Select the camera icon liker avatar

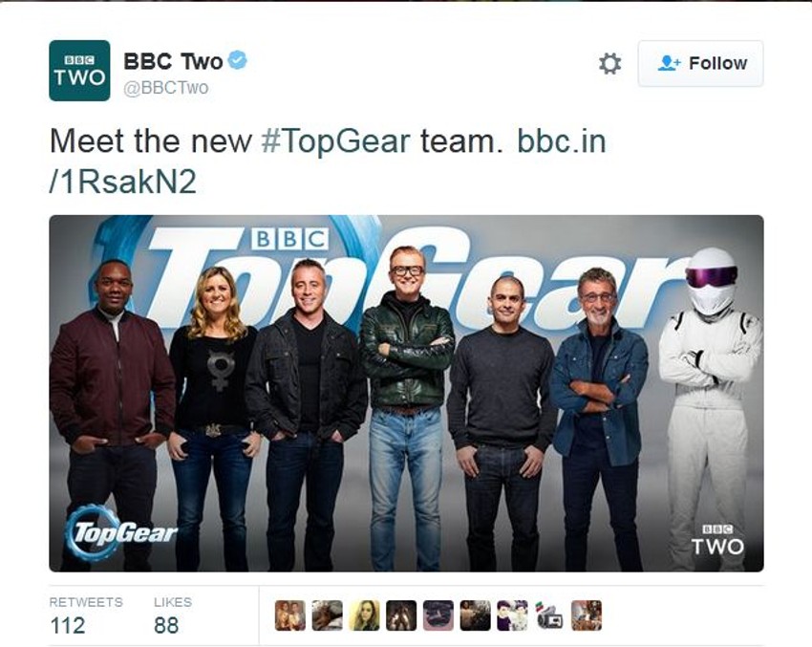549,615
